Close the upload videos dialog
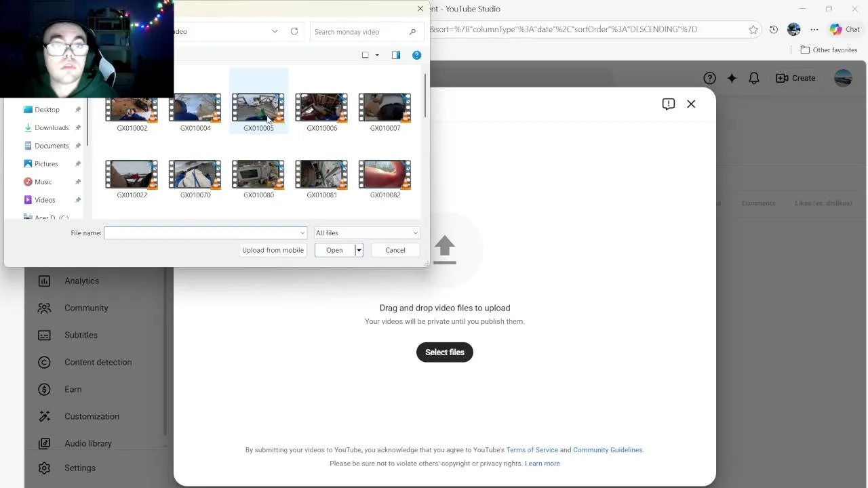The width and height of the screenshot is (868, 488). click(x=691, y=104)
